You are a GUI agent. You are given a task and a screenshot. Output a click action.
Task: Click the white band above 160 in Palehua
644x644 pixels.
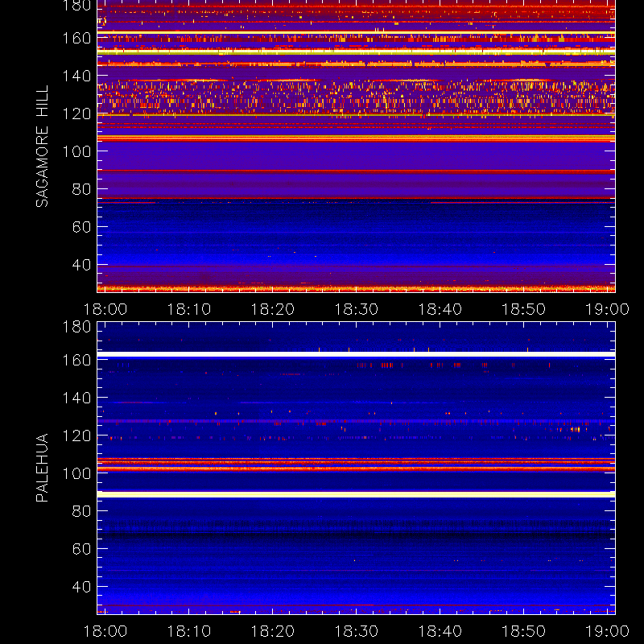[x=356, y=354]
